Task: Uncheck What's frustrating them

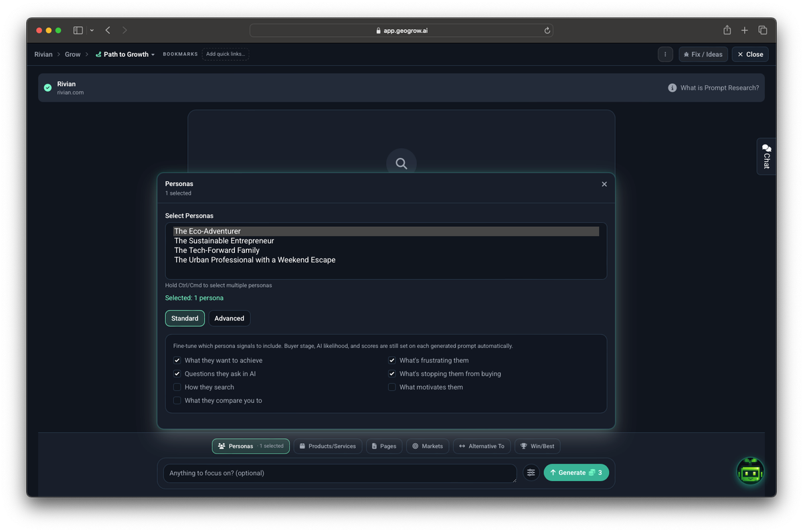Action: pos(392,361)
